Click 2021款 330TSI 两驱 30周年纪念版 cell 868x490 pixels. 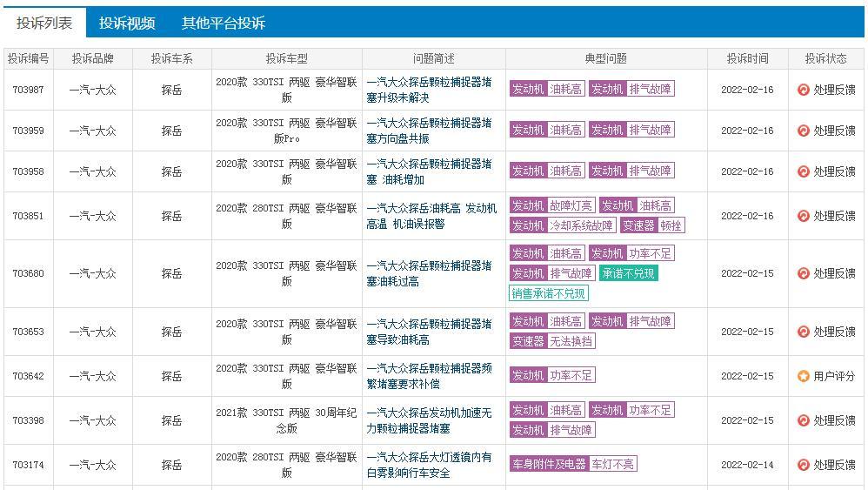(x=287, y=420)
